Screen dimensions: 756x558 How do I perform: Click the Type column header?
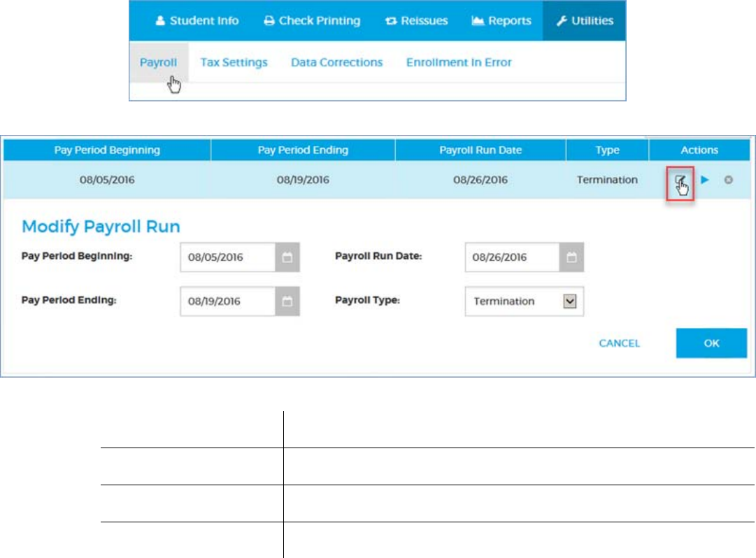tap(607, 150)
